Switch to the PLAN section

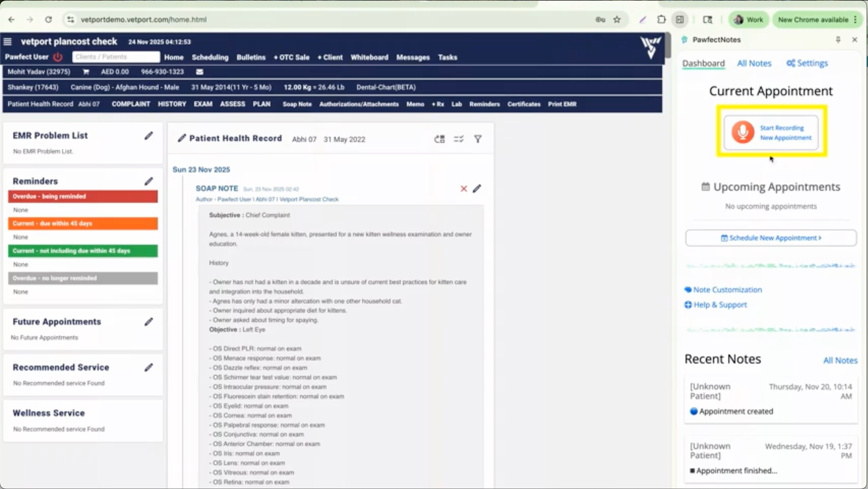click(261, 104)
